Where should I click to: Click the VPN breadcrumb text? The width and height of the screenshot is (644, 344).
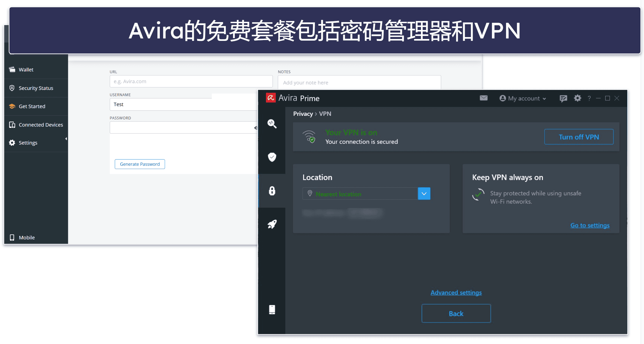click(325, 114)
